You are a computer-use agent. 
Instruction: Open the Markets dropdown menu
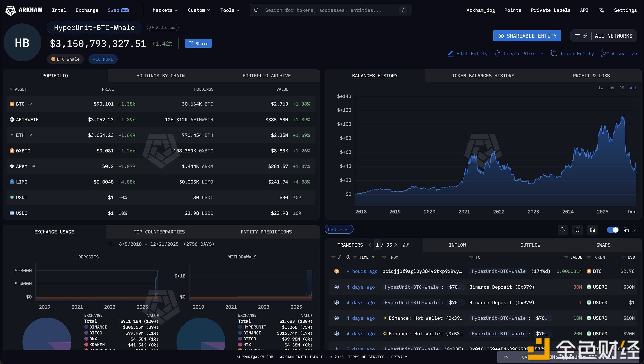click(165, 10)
